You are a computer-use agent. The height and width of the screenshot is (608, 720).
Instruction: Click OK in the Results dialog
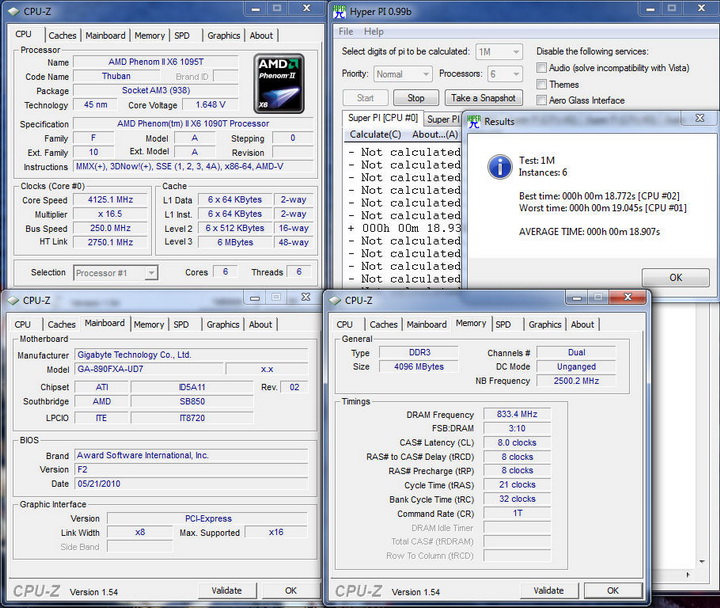click(x=675, y=278)
